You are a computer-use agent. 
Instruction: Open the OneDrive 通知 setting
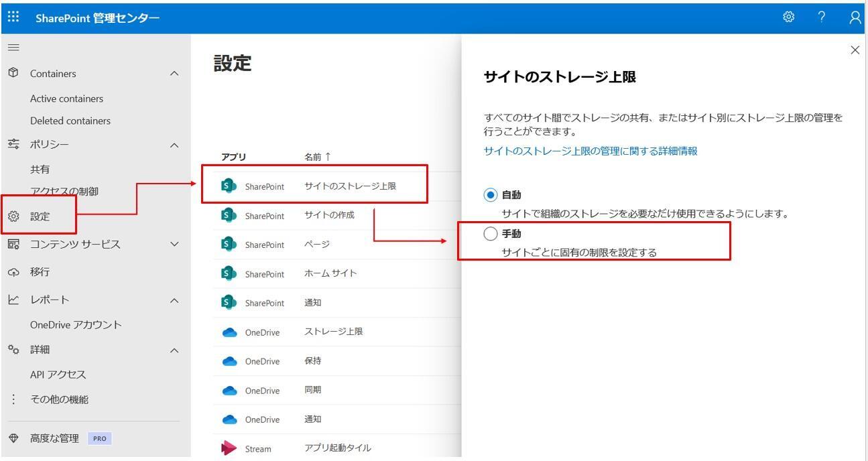(312, 419)
